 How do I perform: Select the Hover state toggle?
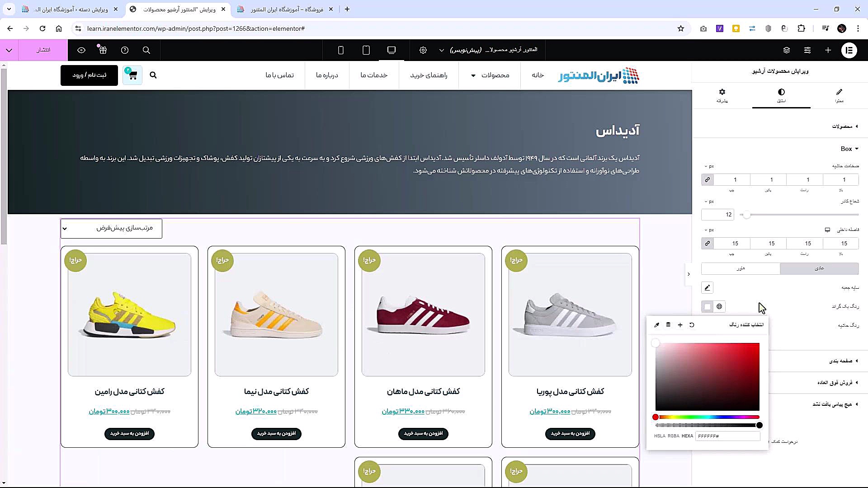(x=741, y=268)
